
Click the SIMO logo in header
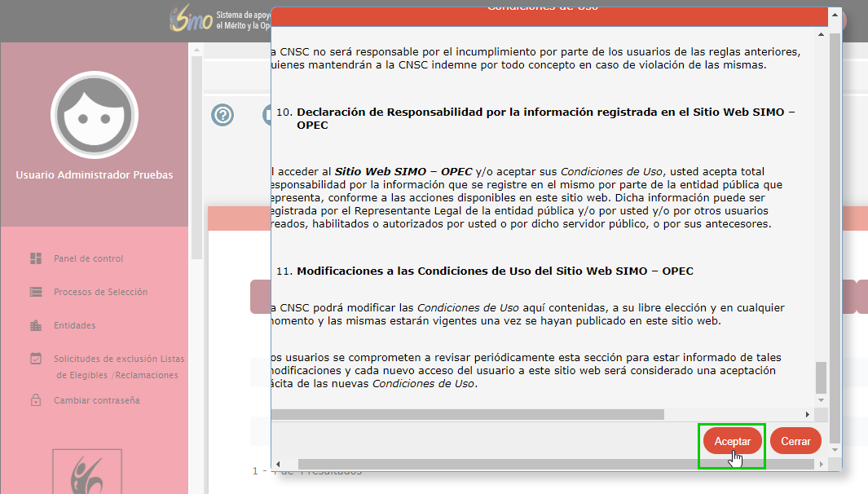pyautogui.click(x=192, y=20)
